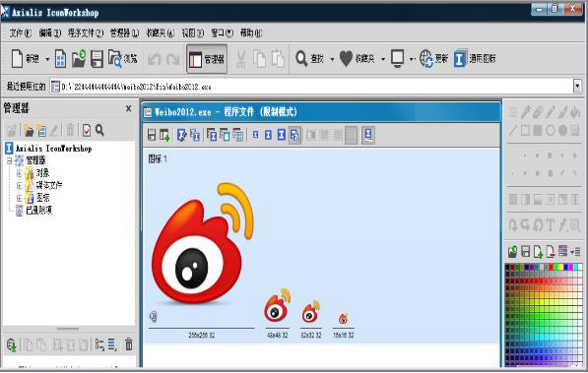Click the 通用图标 blue I button
This screenshot has width=588, height=373.
click(475, 59)
